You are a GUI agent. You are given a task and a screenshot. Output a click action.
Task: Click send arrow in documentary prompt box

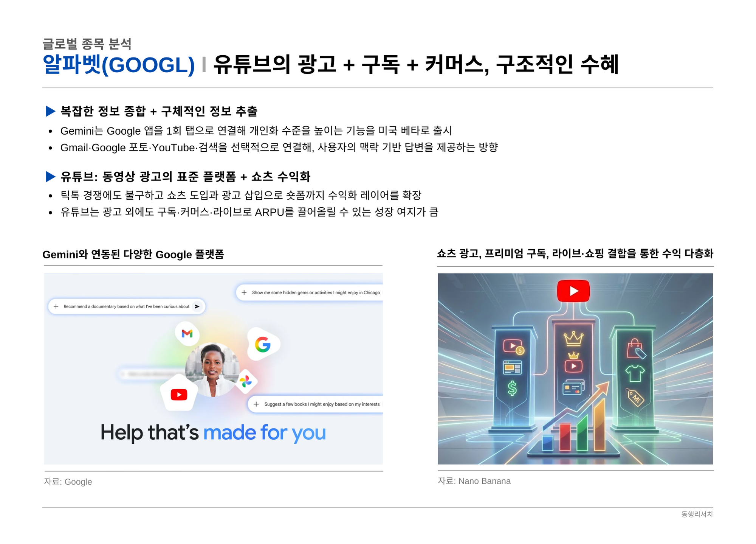coord(197,306)
